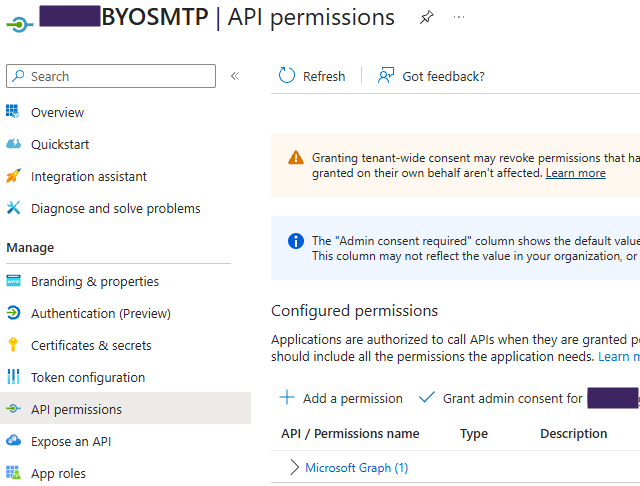Click the Authentication arrow icon

tap(13, 313)
